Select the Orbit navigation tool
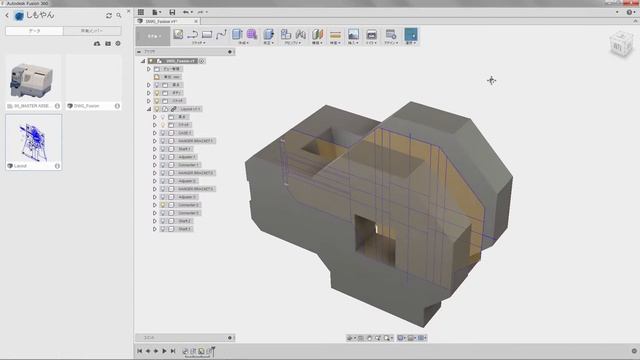Screen dimensions: 640x360 tap(350, 338)
